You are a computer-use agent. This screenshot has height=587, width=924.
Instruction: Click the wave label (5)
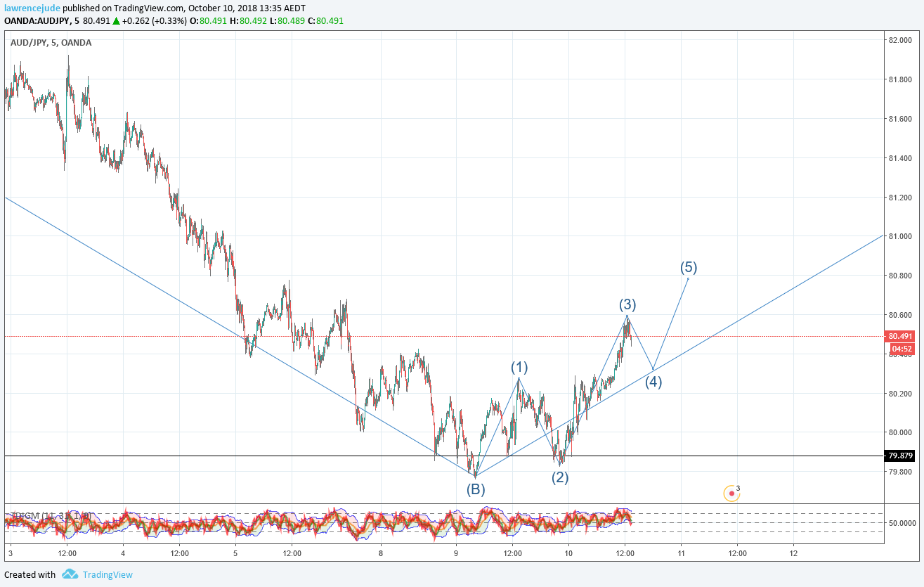coord(689,267)
